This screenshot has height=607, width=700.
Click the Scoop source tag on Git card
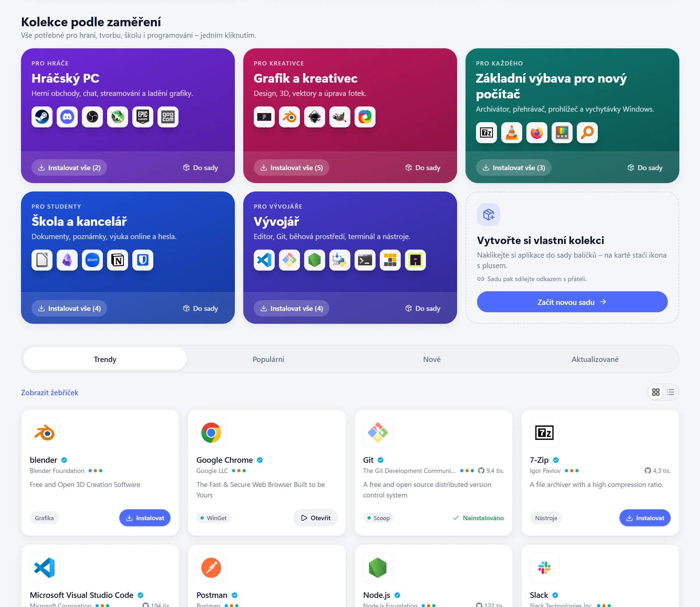tap(378, 518)
